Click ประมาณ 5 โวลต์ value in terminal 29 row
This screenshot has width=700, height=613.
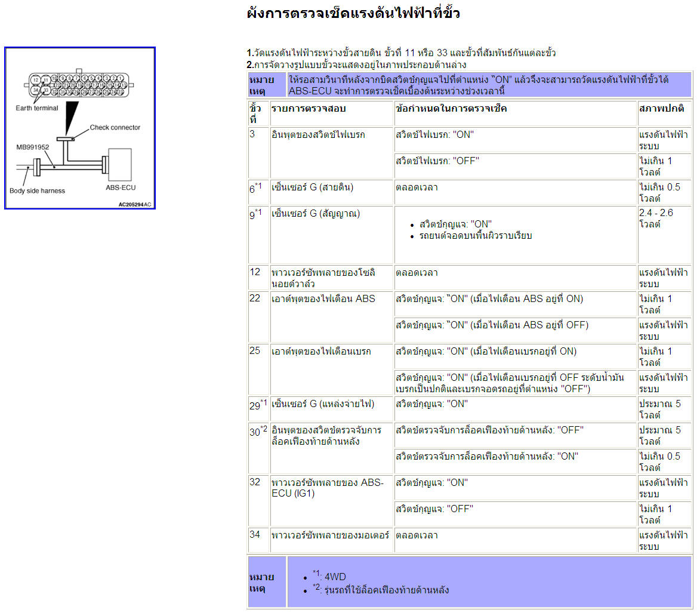pyautogui.click(x=665, y=409)
